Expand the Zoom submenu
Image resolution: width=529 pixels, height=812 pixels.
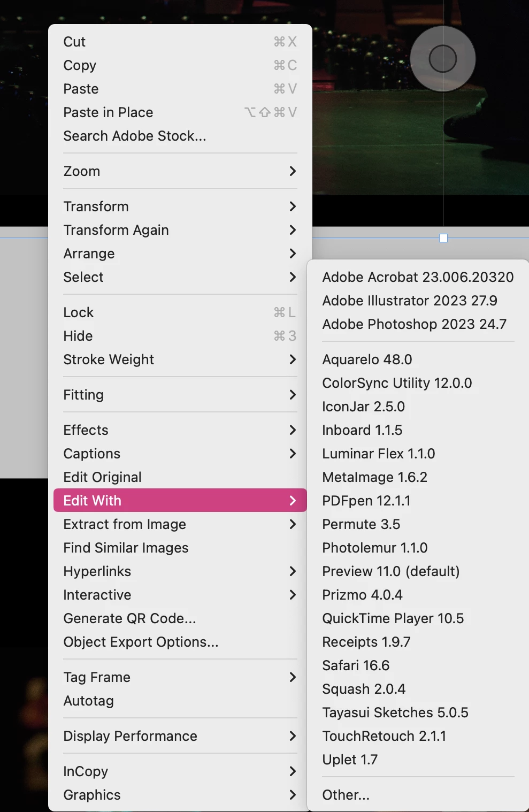[x=180, y=171]
